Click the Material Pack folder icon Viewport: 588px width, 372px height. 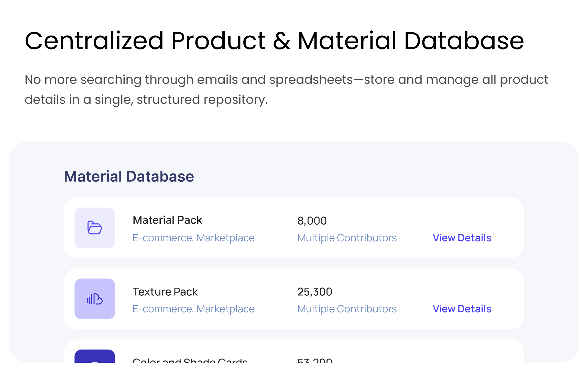95,228
